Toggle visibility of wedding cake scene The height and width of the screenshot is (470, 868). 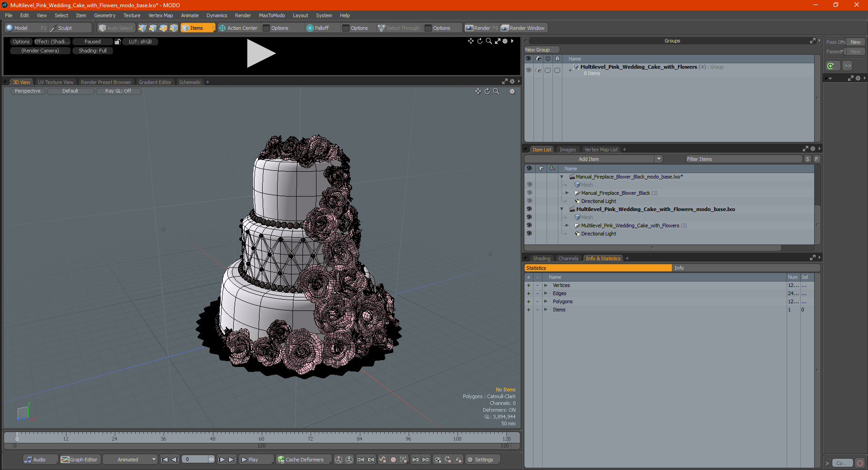tap(529, 209)
